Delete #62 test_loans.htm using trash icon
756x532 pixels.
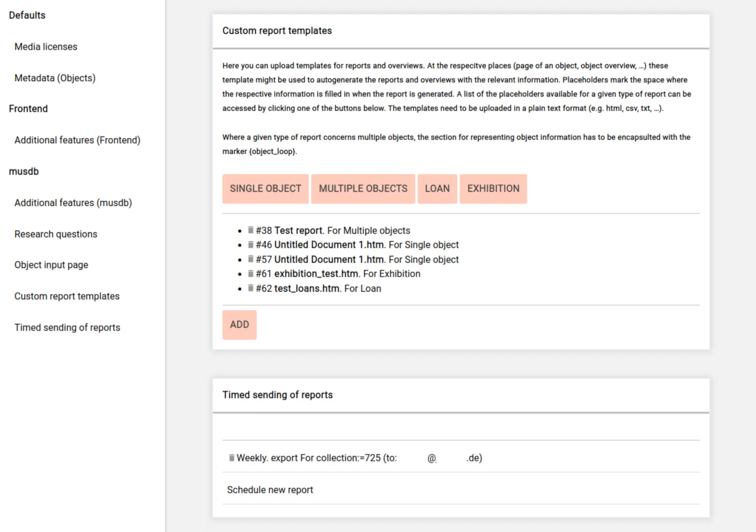pyautogui.click(x=250, y=288)
